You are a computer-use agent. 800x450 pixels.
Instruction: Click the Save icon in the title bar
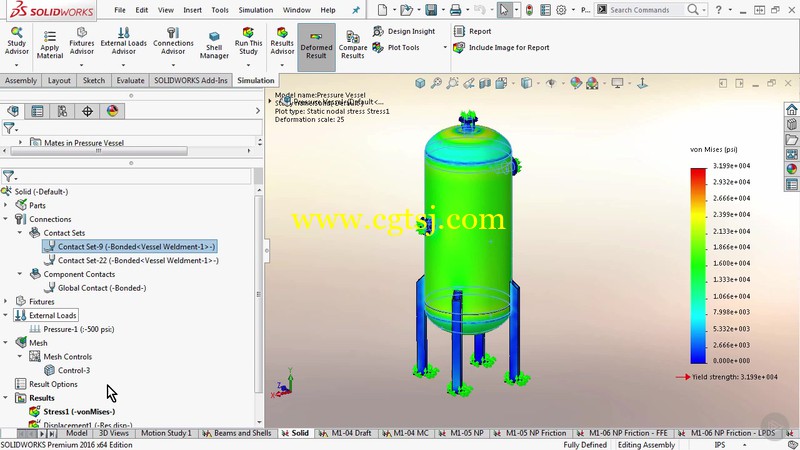(431, 10)
